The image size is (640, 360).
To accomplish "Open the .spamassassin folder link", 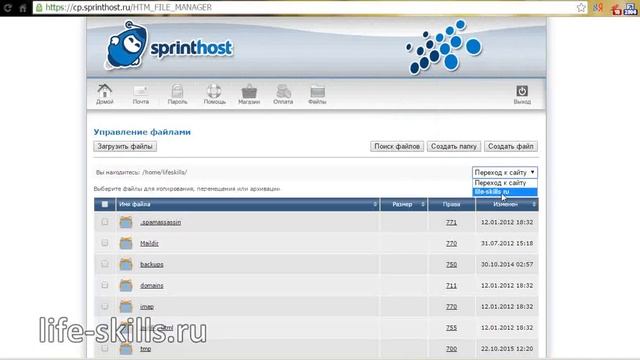I will [x=160, y=222].
